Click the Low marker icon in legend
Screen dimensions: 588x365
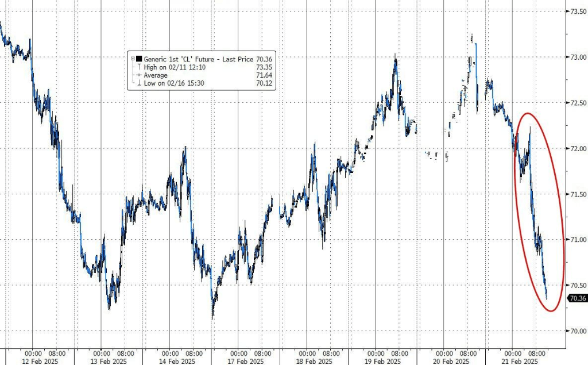139,83
